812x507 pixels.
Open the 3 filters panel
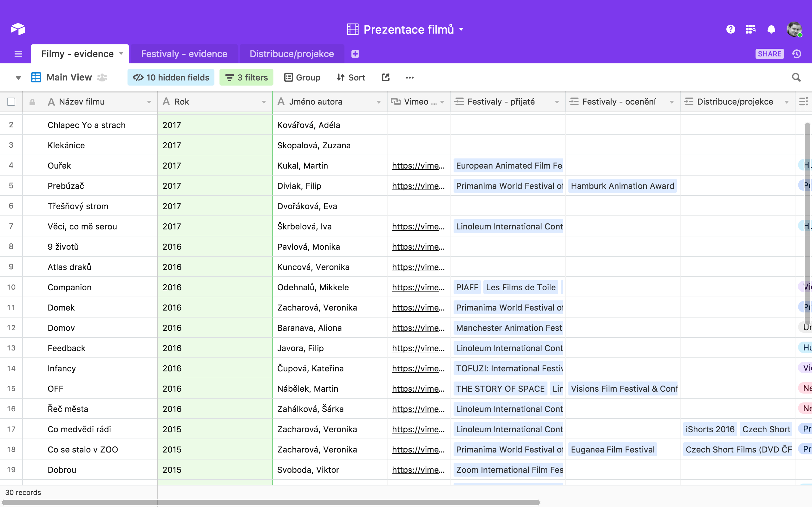pos(246,77)
